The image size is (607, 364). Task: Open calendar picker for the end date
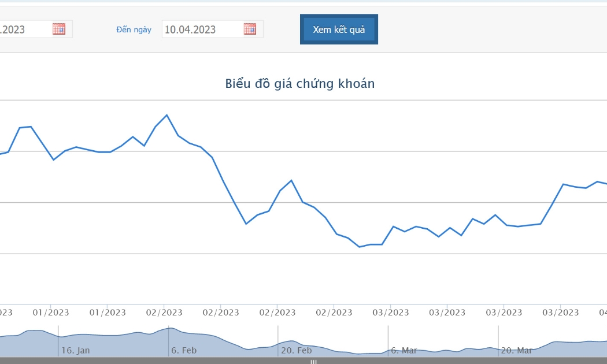click(250, 29)
